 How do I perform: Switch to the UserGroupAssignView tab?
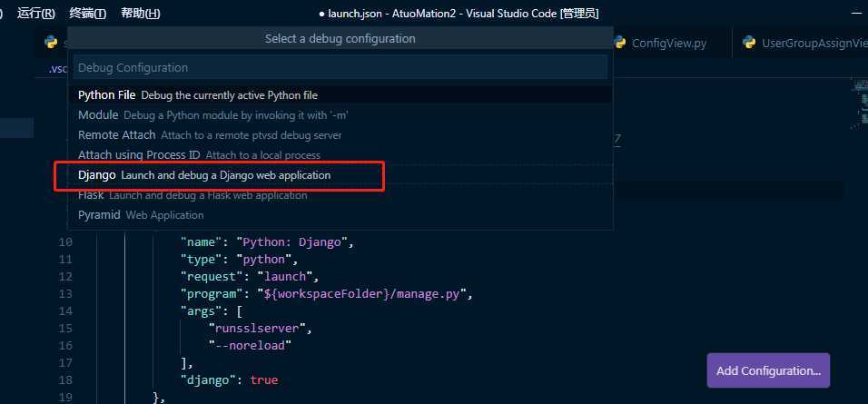click(814, 43)
